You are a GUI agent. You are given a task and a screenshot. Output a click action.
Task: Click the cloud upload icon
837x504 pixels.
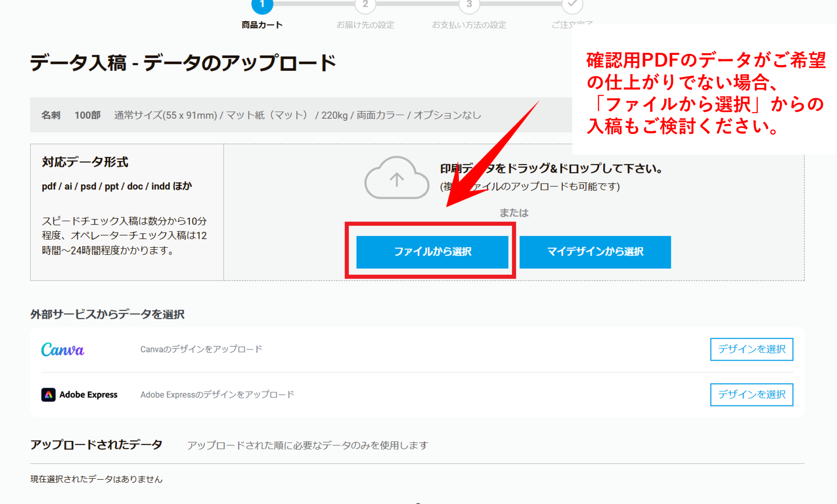click(x=396, y=178)
